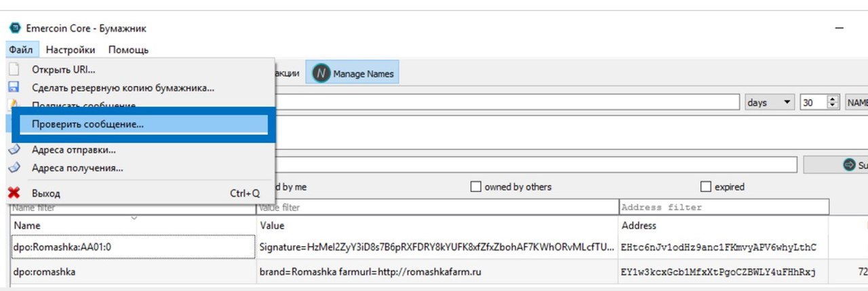Click the input field left of Submit
Viewport: 868px width, 291px height.
click(536, 165)
